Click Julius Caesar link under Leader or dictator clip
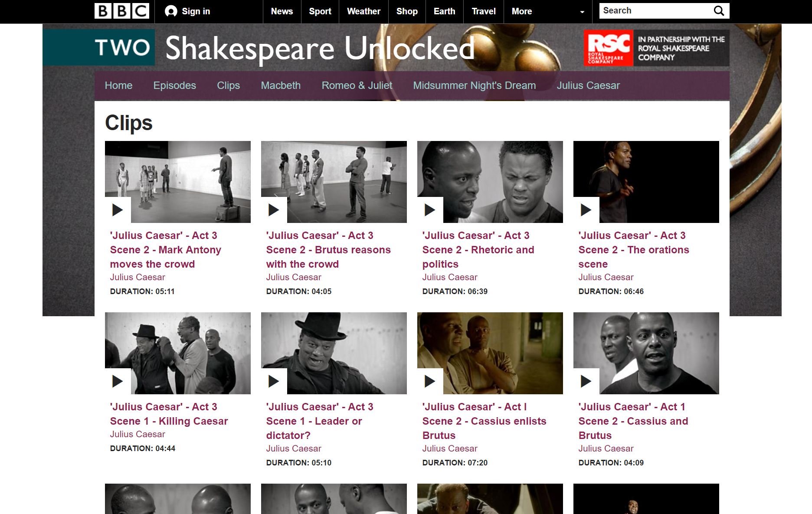 click(x=294, y=449)
